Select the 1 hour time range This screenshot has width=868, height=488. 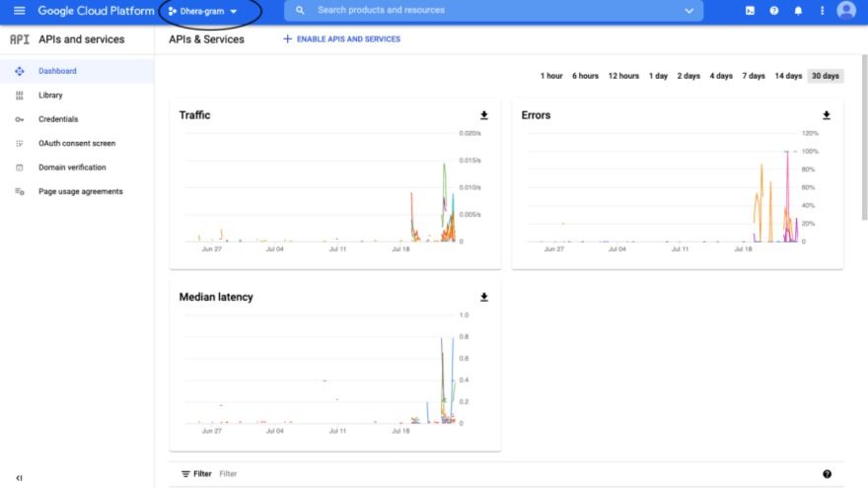tap(551, 76)
